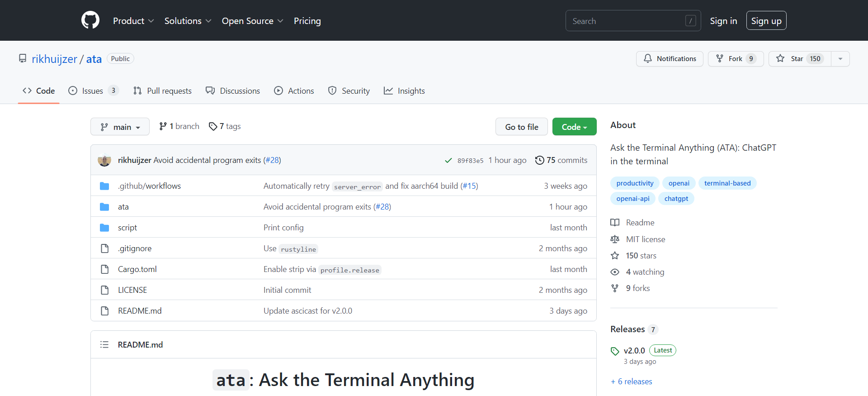Open the star lists dropdown arrow

click(840, 59)
